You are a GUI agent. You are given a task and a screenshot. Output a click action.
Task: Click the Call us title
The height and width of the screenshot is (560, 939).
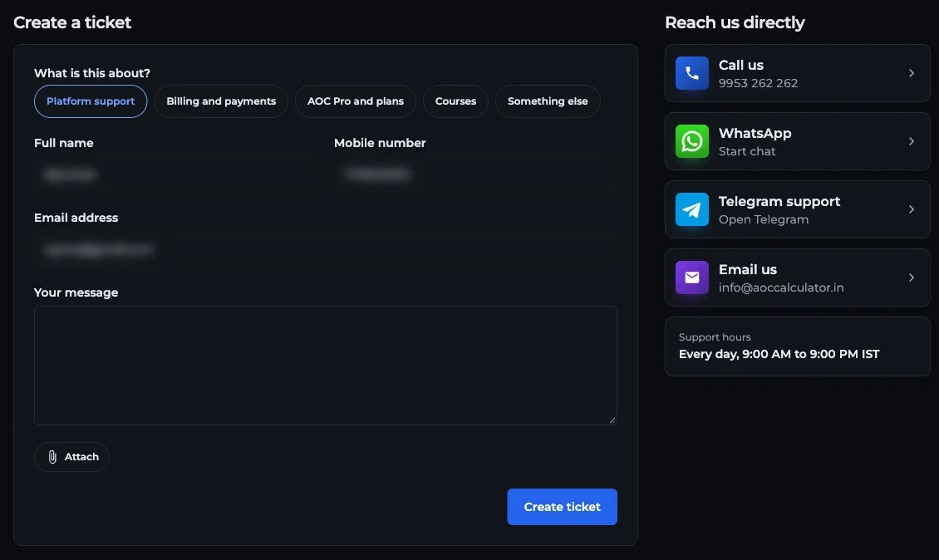click(x=740, y=66)
